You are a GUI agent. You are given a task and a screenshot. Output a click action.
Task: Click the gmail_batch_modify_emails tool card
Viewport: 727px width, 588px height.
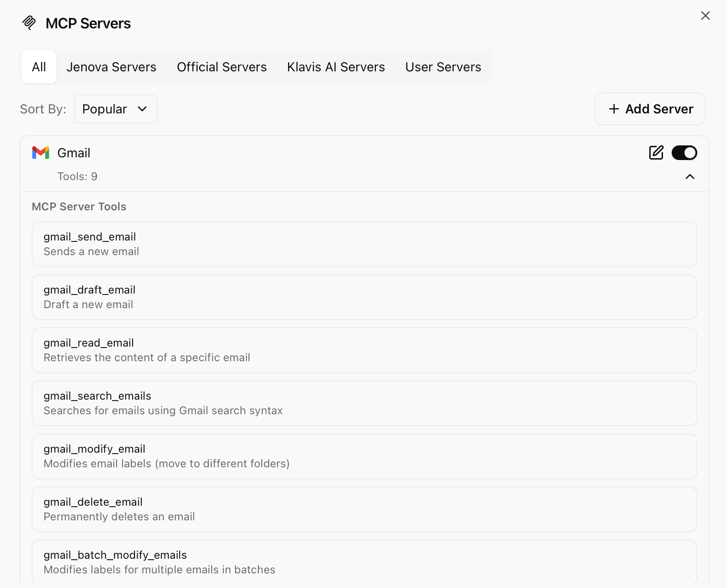(x=364, y=562)
